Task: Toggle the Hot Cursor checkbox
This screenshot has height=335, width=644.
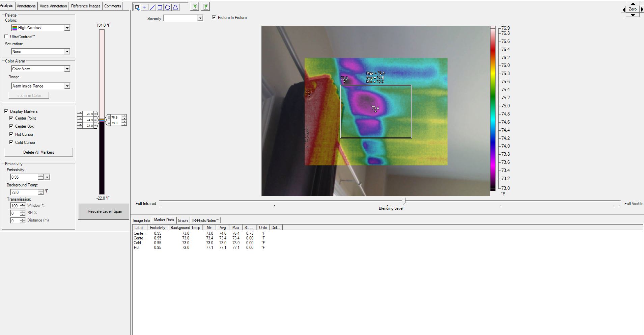Action: pos(11,134)
